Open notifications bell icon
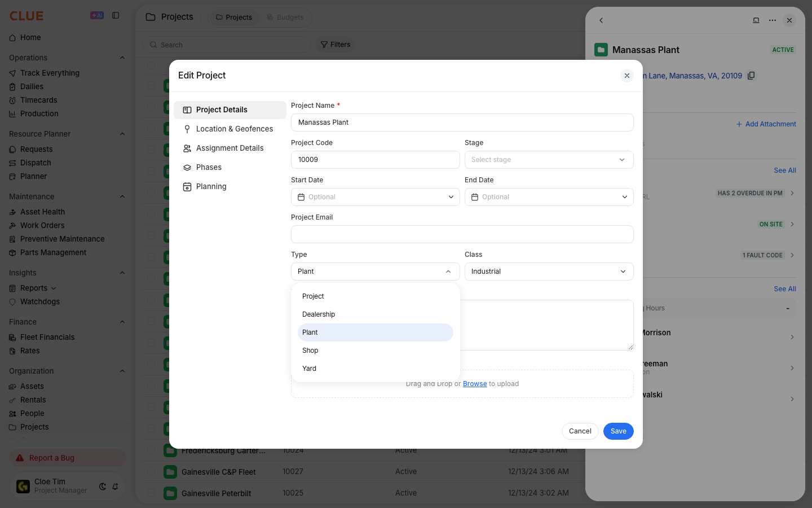812x508 pixels. coord(115,487)
